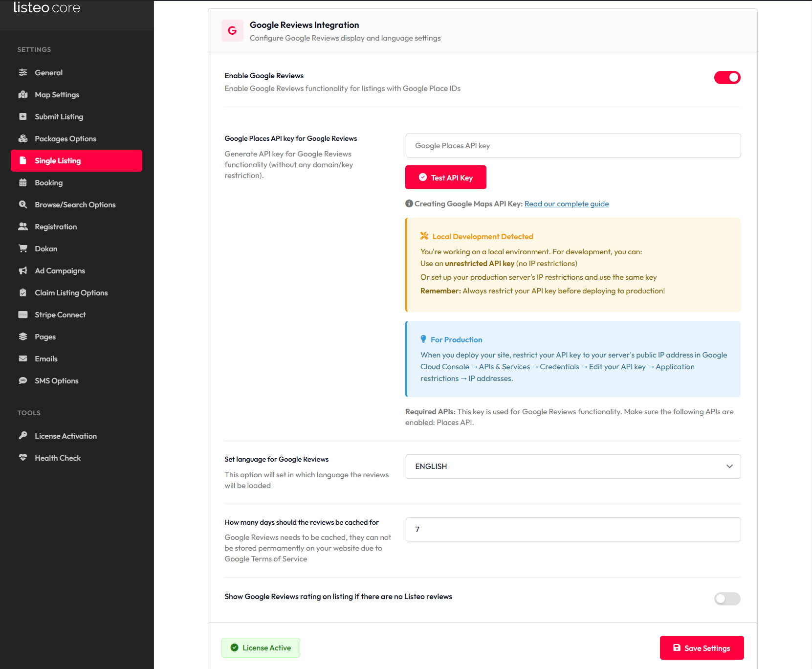
Task: Open the Stripe Connect settings page
Action: click(x=60, y=314)
